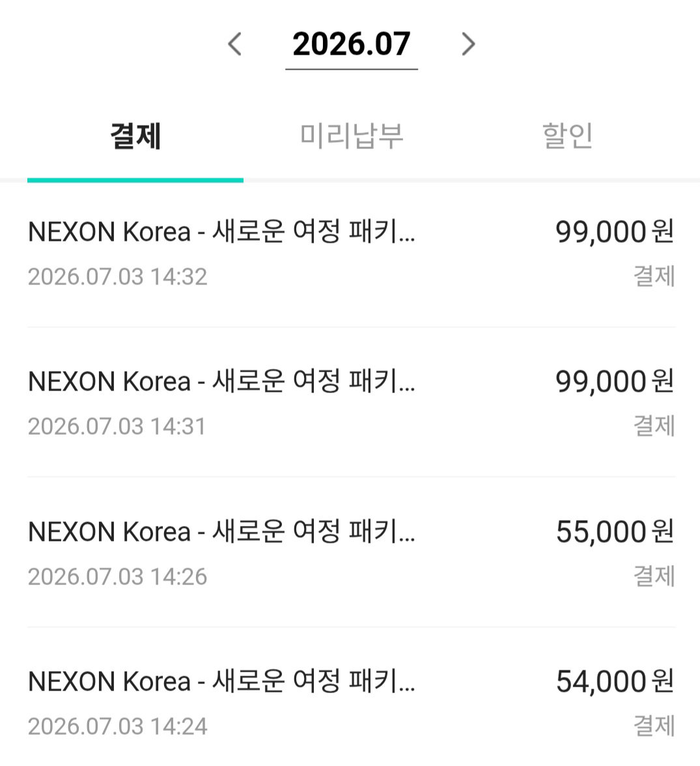This screenshot has height=766, width=700.
Task: Tap 결제 status under first 99,000원
Action: [x=654, y=276]
